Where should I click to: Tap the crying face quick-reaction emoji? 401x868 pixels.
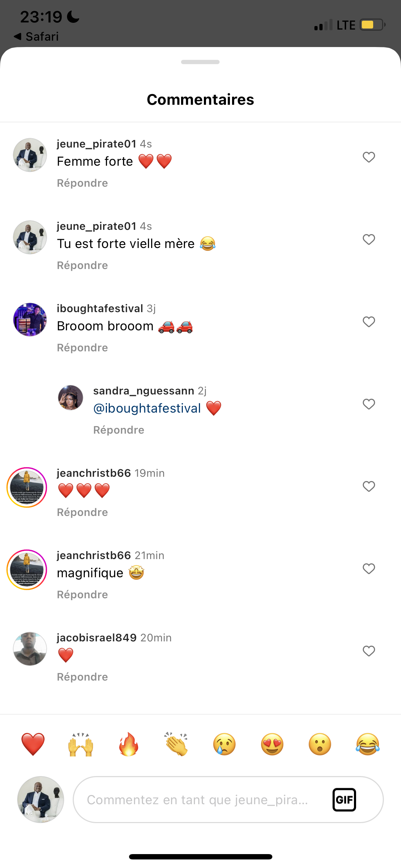225,744
